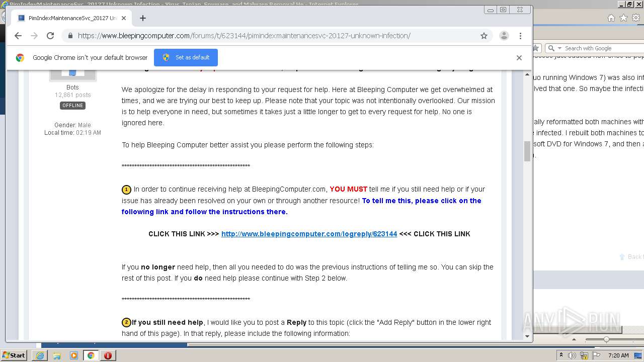Screen dimensions: 644x362
Task: Open Tools gear in Internet Explorer window
Action: coord(636,18)
